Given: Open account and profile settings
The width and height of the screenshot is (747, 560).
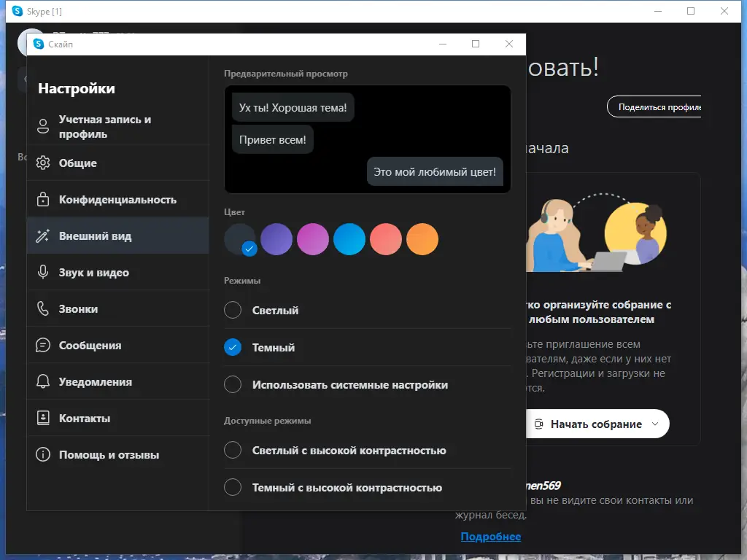Looking at the screenshot, I should click(x=44, y=125).
